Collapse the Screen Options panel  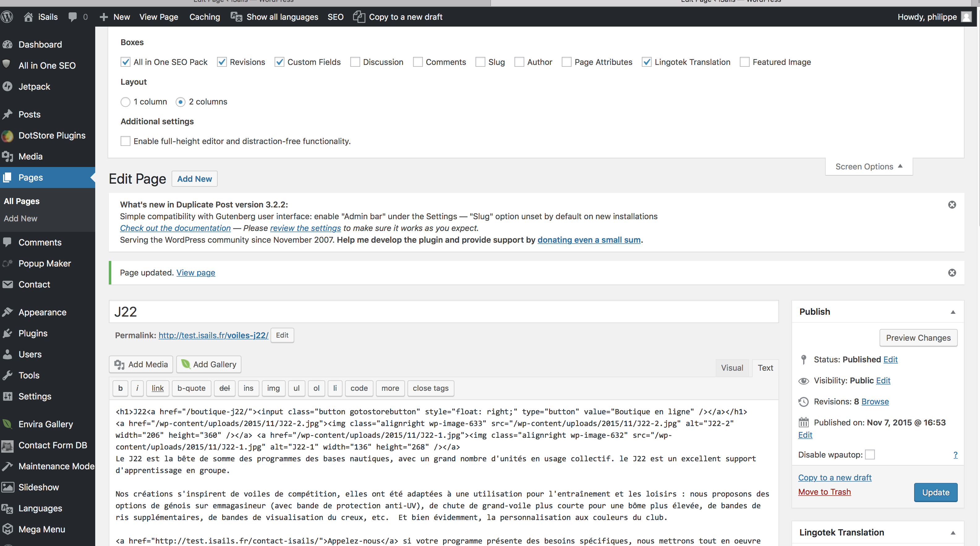[x=869, y=167]
